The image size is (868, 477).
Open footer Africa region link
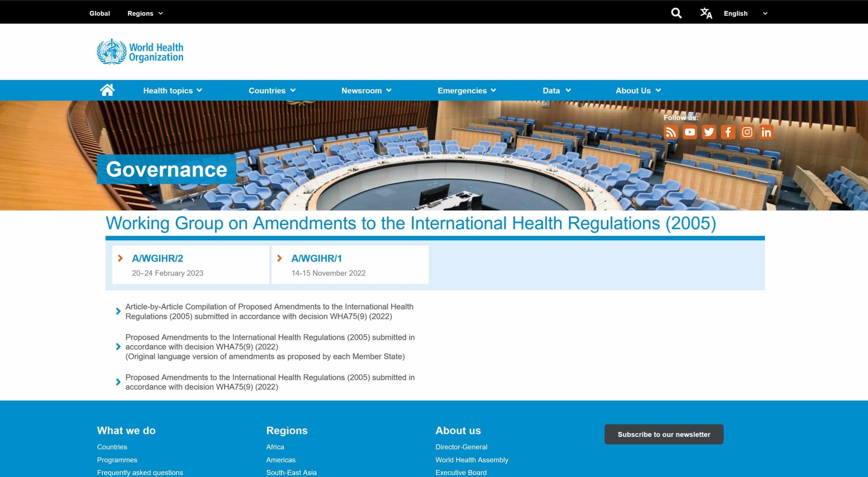(275, 447)
